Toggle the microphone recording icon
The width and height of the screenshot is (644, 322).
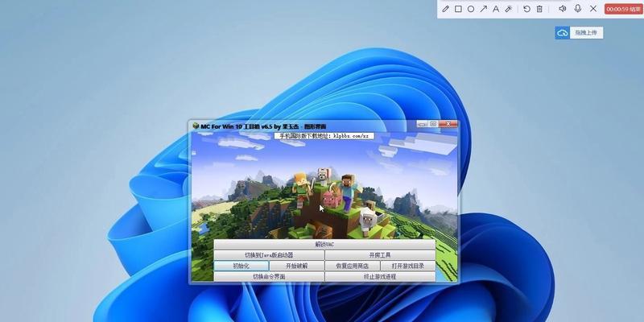tap(578, 9)
